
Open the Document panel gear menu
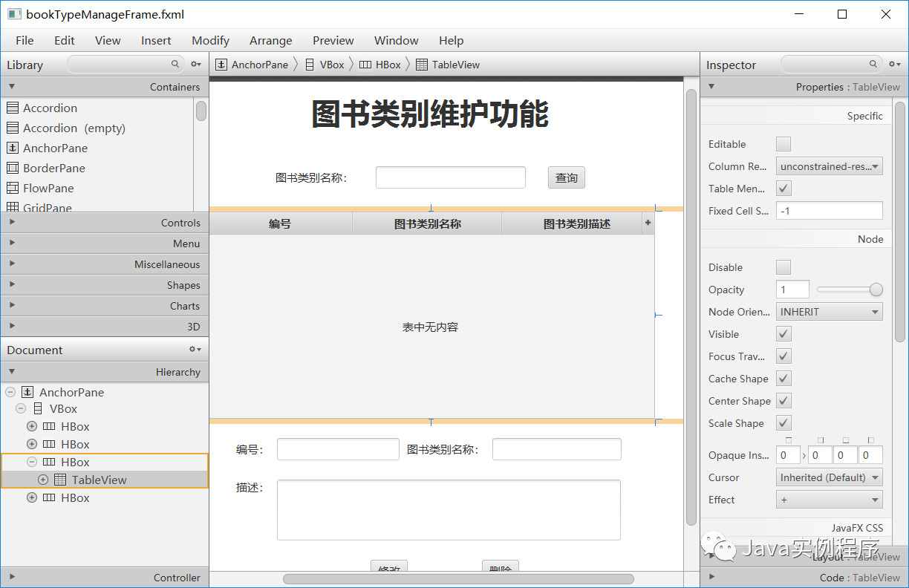coord(195,349)
